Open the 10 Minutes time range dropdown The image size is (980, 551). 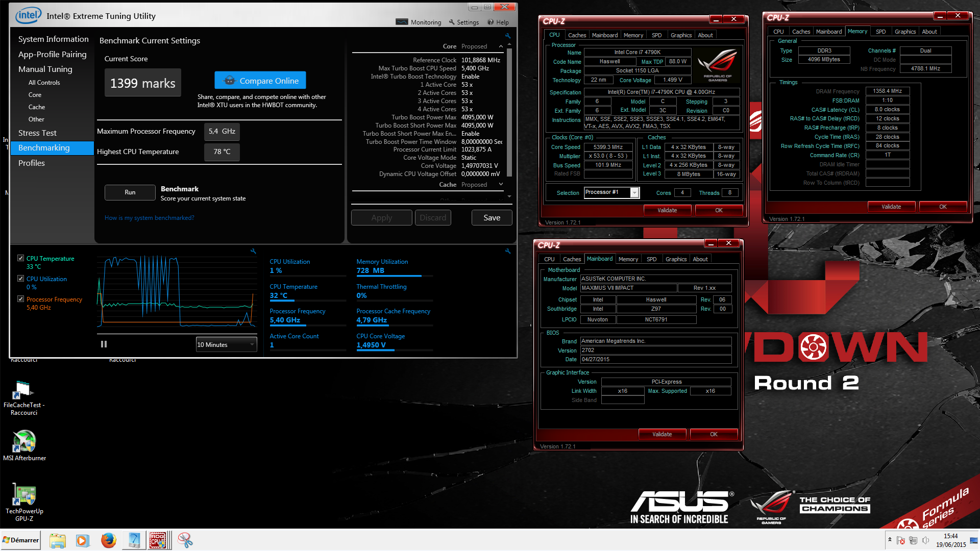point(226,344)
